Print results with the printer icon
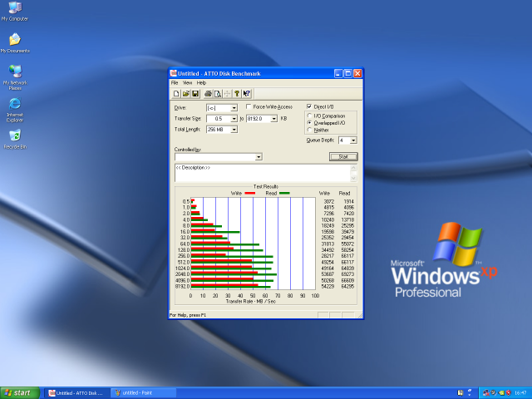This screenshot has height=399, width=532. click(x=208, y=94)
